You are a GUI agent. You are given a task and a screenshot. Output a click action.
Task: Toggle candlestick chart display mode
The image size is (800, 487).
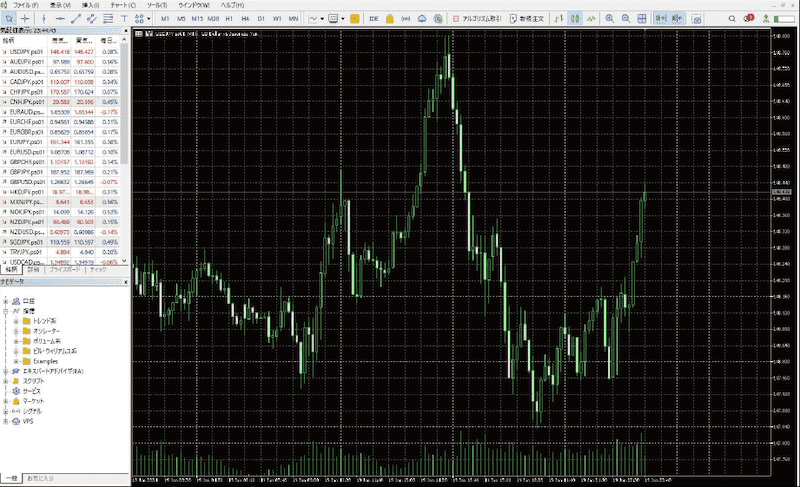coord(576,18)
